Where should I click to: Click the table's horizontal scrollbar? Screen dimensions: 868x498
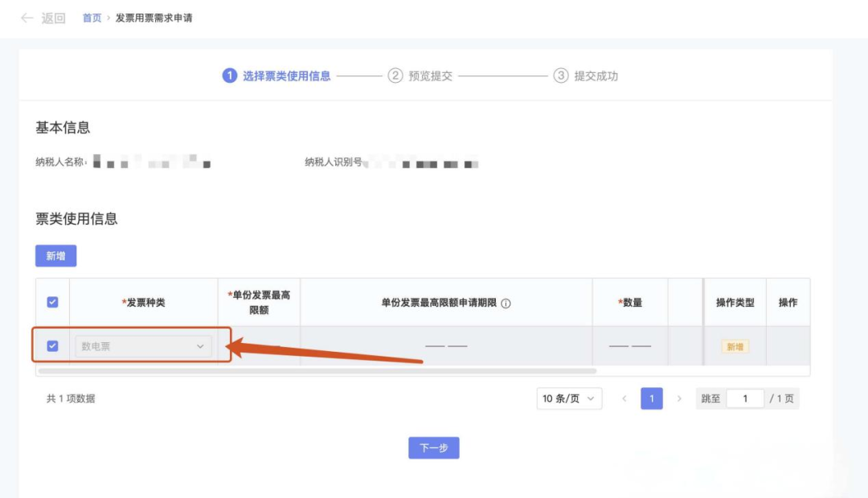point(317,371)
